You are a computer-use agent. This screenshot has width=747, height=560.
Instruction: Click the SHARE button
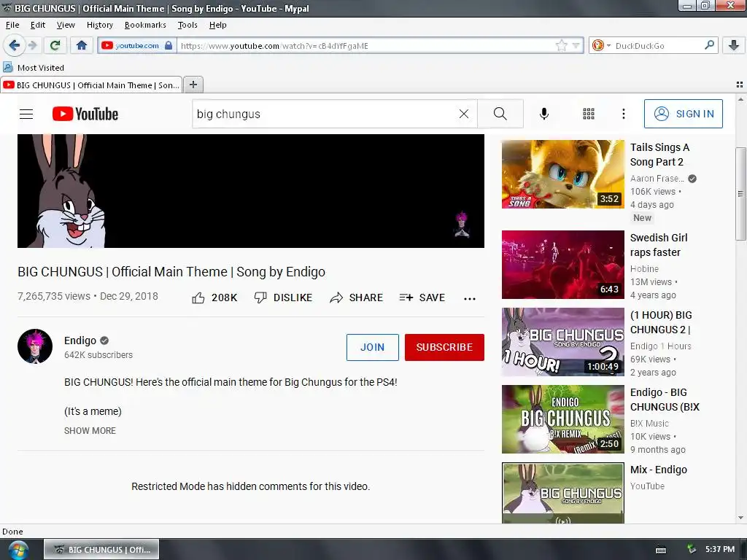tap(356, 297)
